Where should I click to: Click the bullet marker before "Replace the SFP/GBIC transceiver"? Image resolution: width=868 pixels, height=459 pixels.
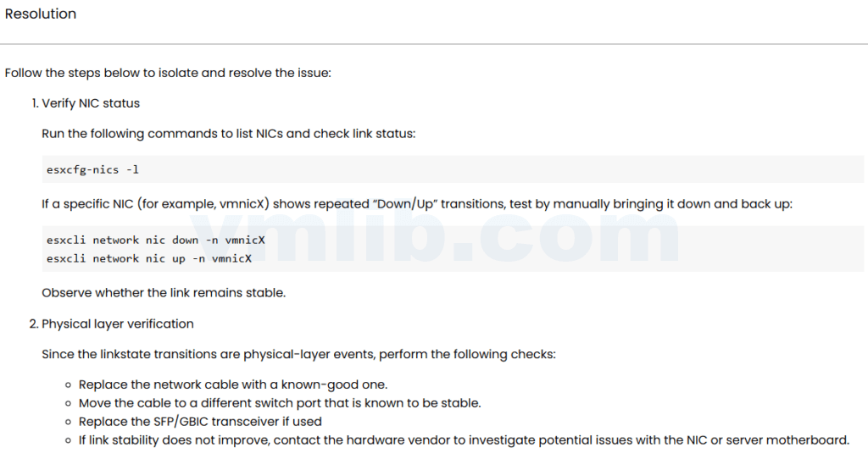[68, 422]
